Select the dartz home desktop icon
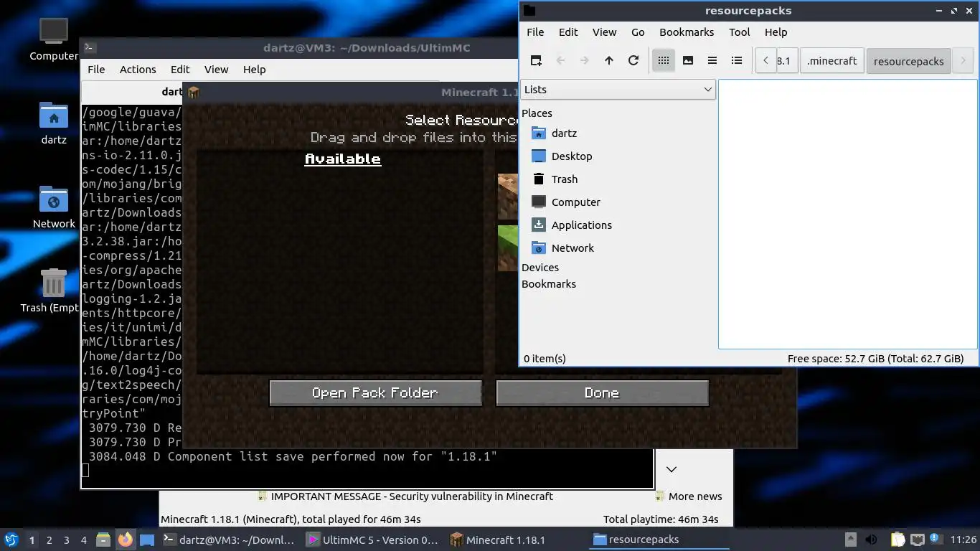 coord(54,124)
